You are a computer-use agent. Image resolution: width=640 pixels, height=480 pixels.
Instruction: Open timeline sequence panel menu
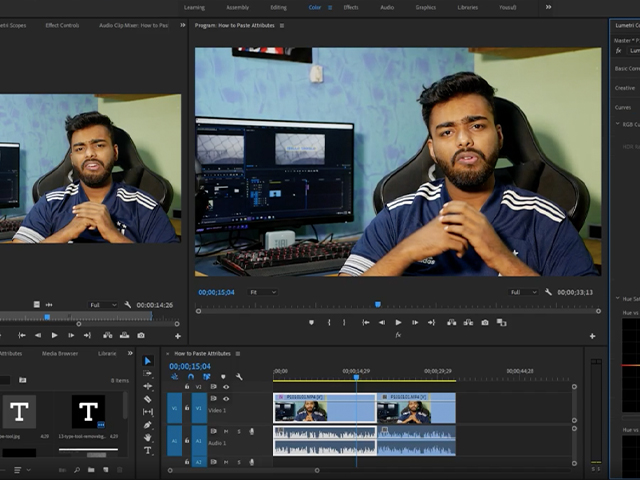coord(238,353)
